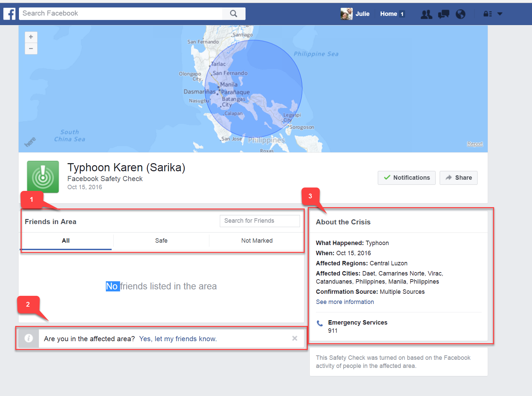
Task: Open the Messages icon
Action: coord(443,14)
